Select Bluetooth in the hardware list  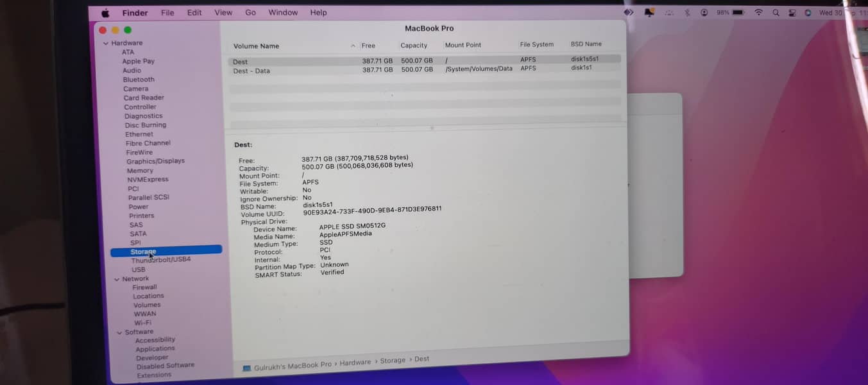[x=139, y=80]
